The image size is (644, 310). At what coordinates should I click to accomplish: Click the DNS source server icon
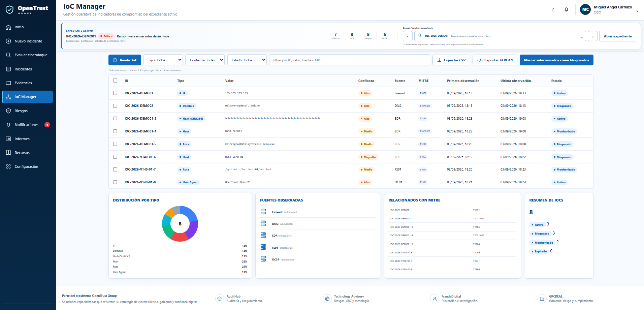pyautogui.click(x=263, y=223)
